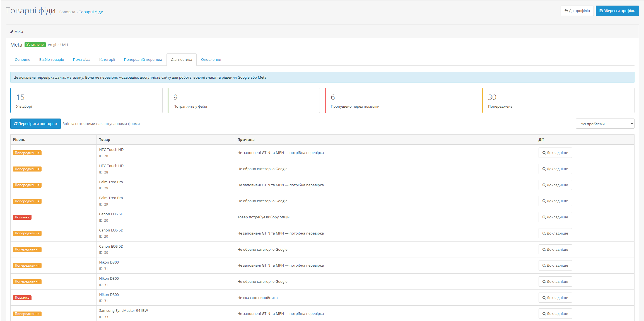The height and width of the screenshot is (321, 644).
Task: Open the Попередній перегляд tab
Action: coord(143,60)
